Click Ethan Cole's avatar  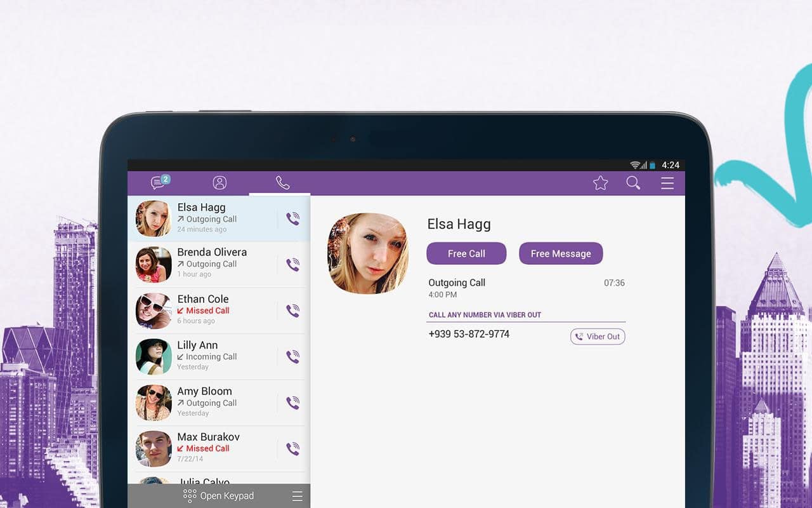click(x=154, y=311)
